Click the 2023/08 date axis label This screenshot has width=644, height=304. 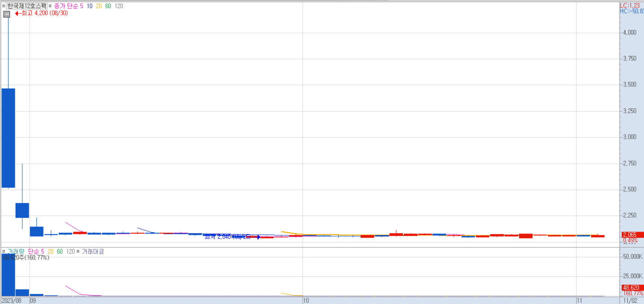click(12, 301)
